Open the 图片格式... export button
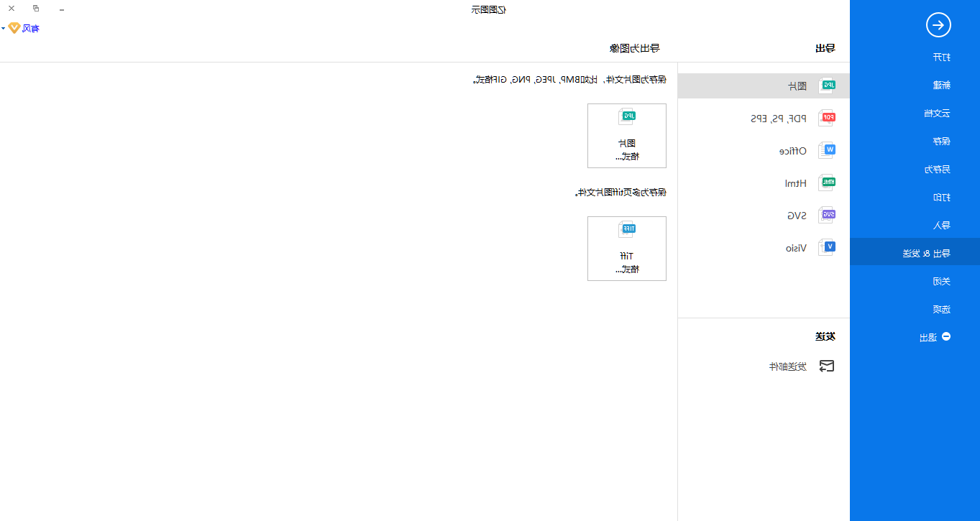 pyautogui.click(x=627, y=136)
